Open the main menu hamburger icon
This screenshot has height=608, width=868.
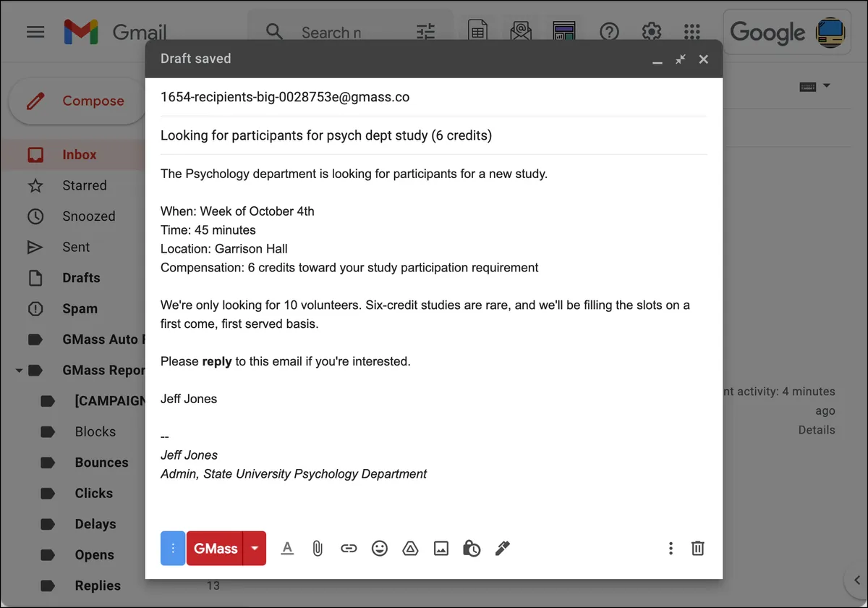pos(35,33)
